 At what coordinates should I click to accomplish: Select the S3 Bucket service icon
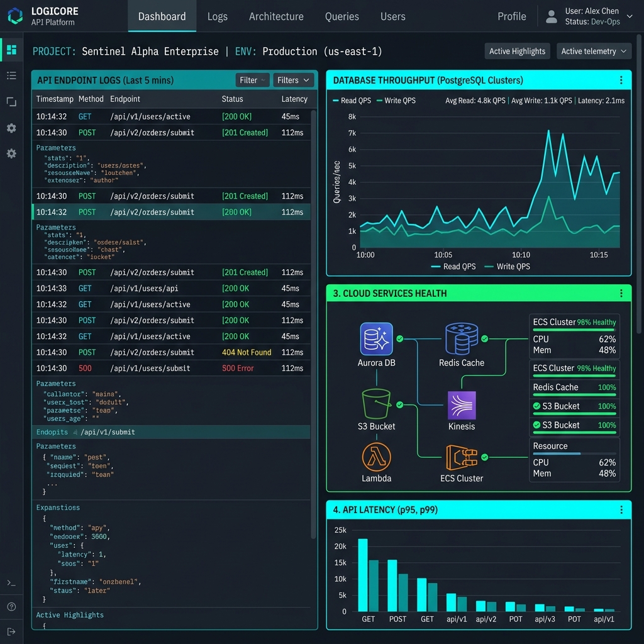pyautogui.click(x=376, y=404)
